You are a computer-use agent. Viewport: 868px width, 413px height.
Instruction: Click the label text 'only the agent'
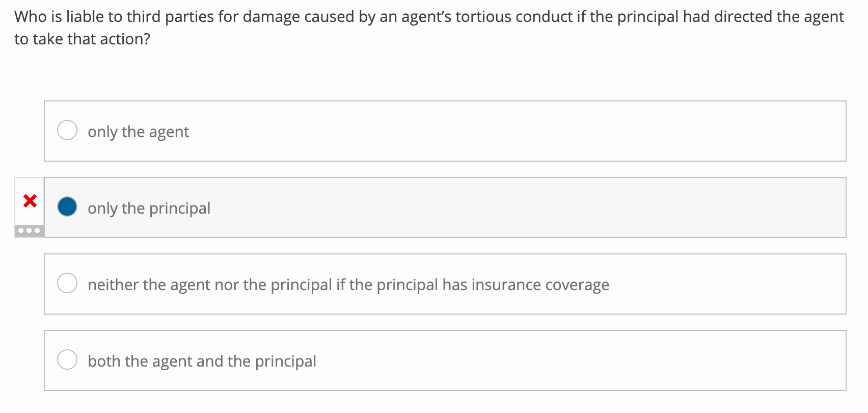point(138,132)
